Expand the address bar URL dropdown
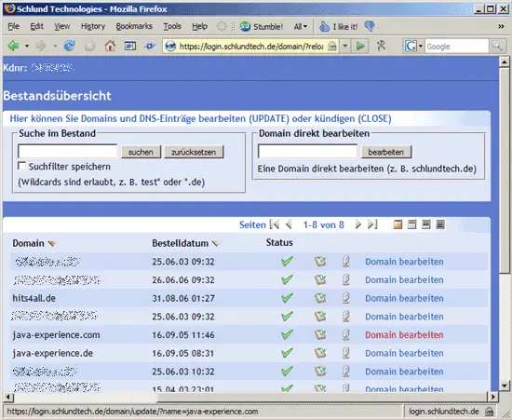Image resolution: width=512 pixels, height=420 pixels. coord(345,47)
